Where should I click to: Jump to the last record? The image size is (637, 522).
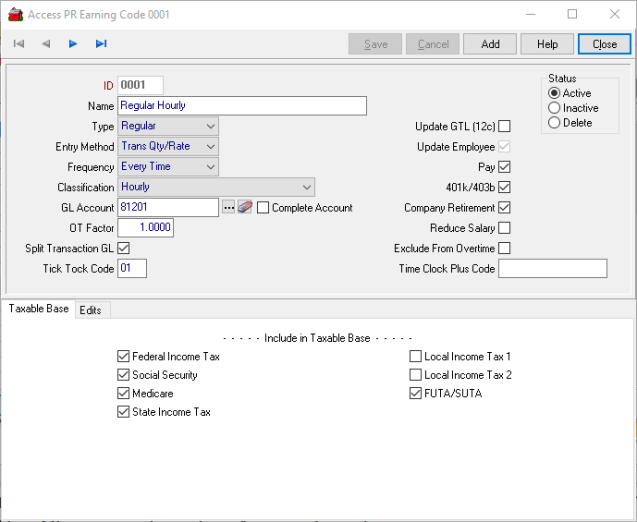tap(101, 44)
